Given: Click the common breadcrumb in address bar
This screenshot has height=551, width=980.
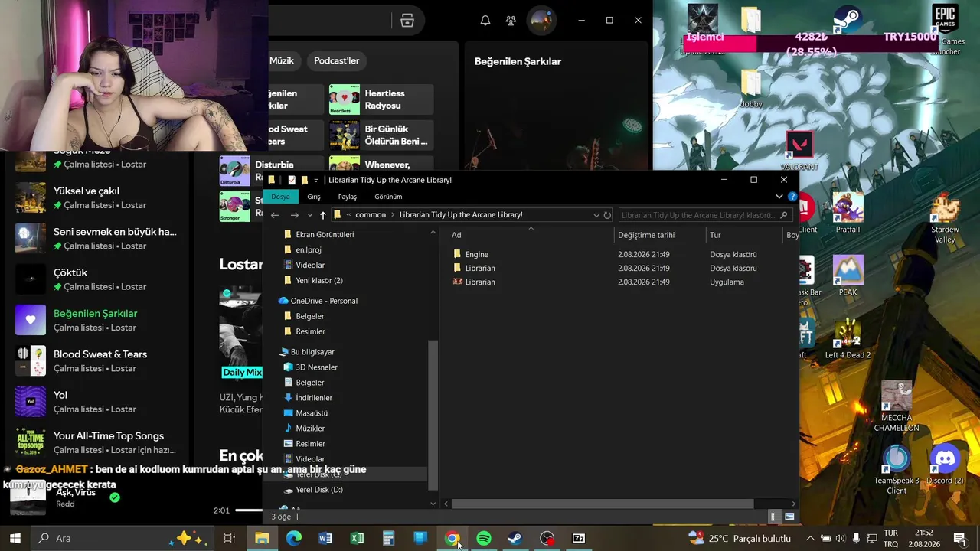Looking at the screenshot, I should point(371,215).
